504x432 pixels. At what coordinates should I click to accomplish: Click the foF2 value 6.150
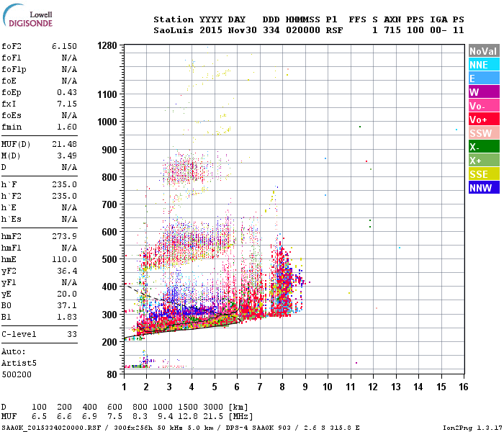64,46
